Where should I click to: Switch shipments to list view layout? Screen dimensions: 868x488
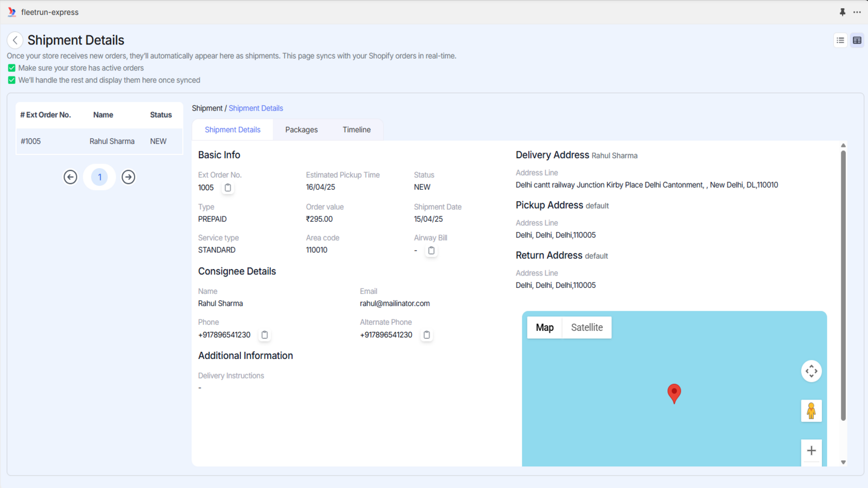point(840,40)
